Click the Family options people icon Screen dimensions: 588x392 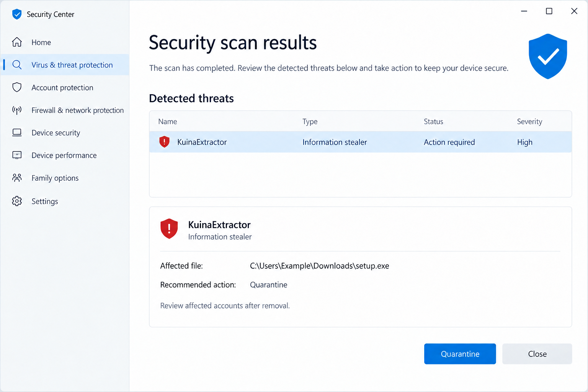[x=17, y=178]
